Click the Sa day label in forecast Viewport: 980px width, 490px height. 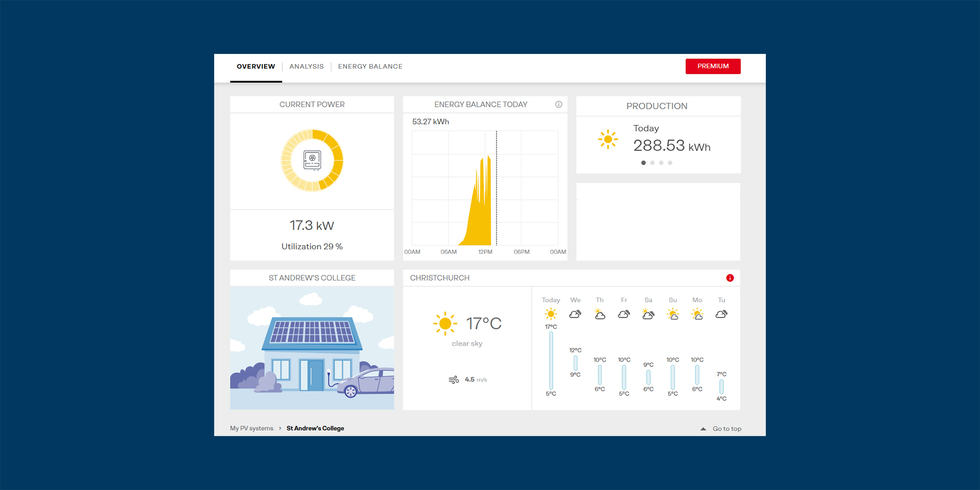648,300
